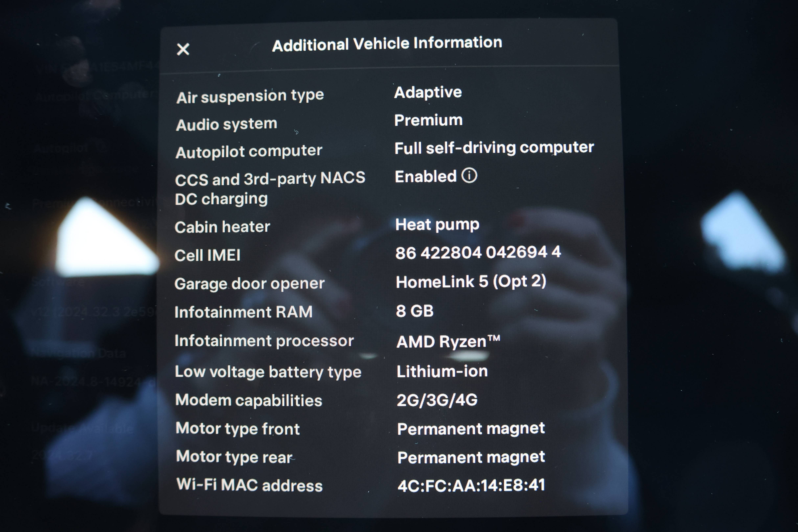798x532 pixels.
Task: Tap the Air suspension type label
Action: coord(250,96)
